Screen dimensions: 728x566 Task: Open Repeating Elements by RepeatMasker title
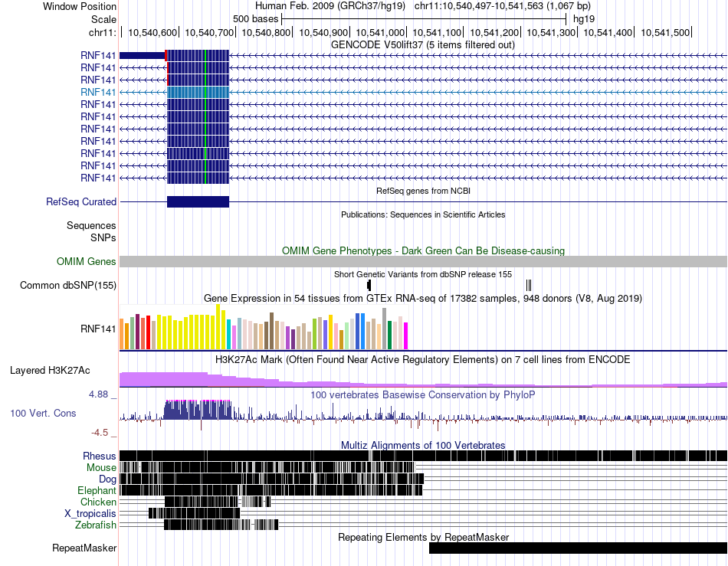pos(423,537)
